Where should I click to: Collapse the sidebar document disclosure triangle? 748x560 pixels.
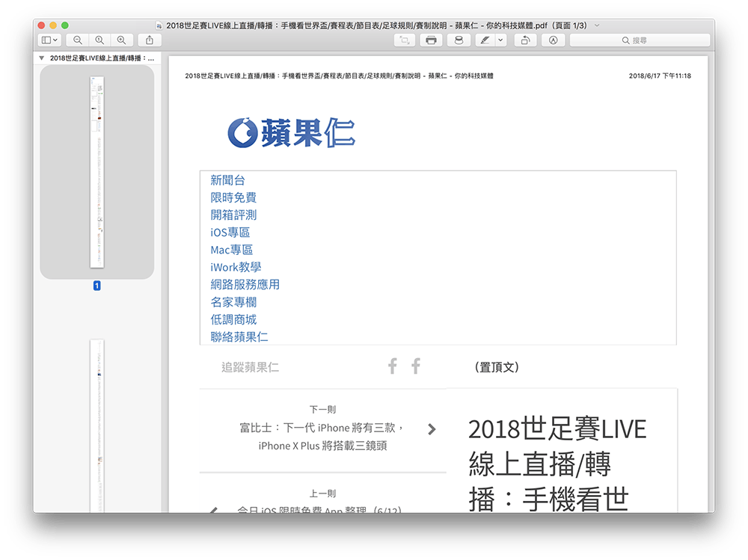[x=41, y=58]
